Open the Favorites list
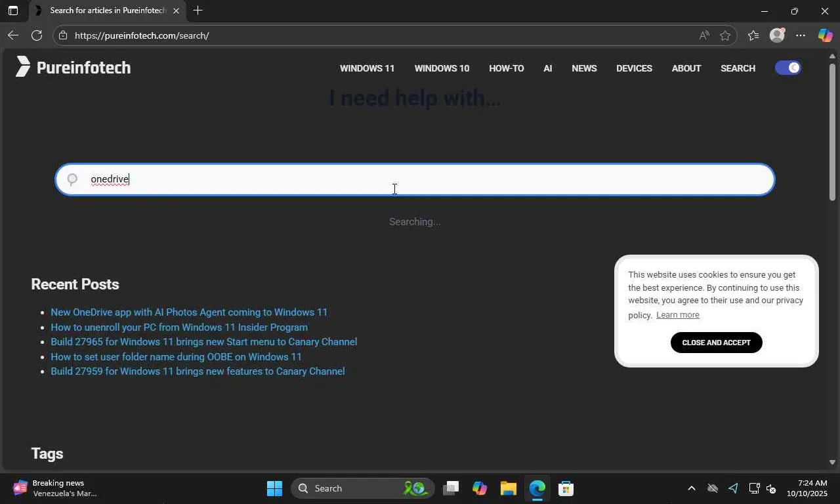This screenshot has width=840, height=504. [753, 35]
